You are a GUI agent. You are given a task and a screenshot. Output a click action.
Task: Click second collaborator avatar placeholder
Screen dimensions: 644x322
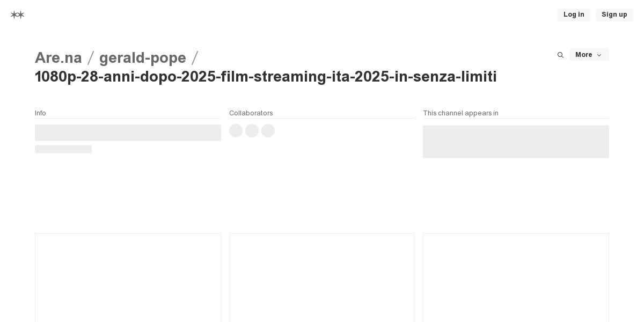pos(252,131)
